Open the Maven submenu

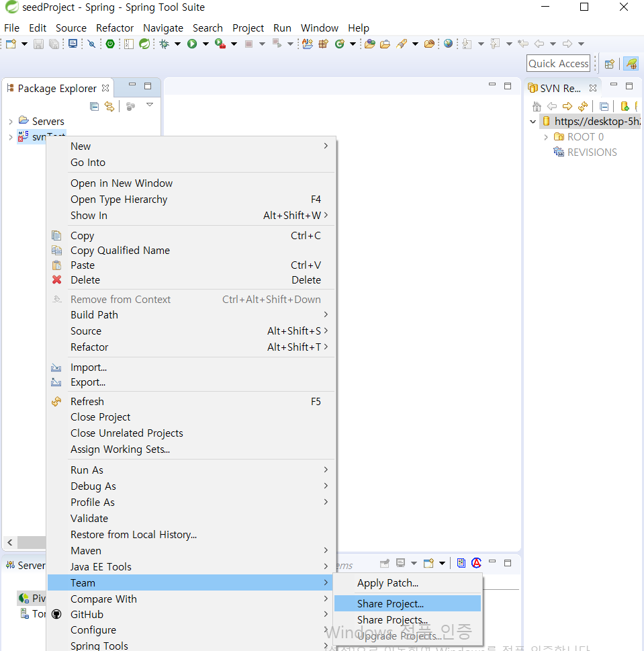(191, 550)
